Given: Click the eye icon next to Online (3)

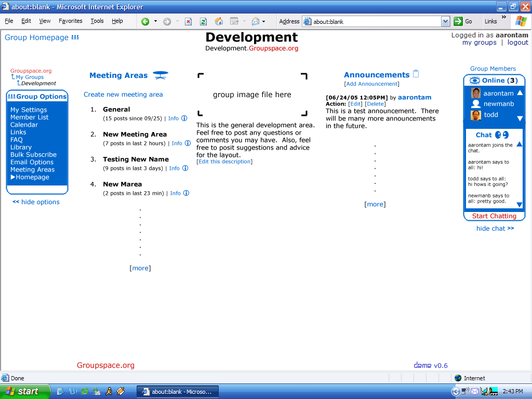Looking at the screenshot, I should click(475, 81).
